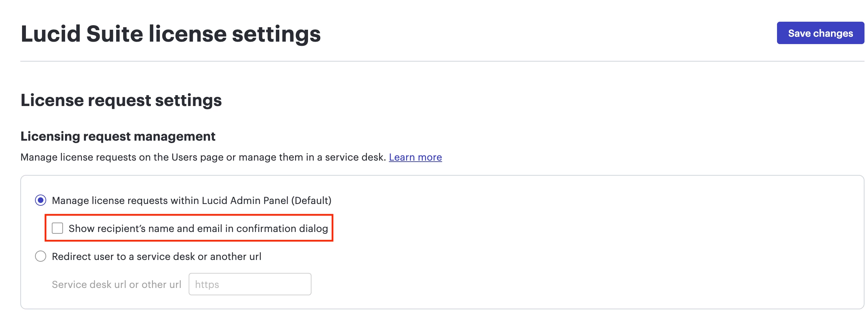Click the 'Service desk url or other url' label
The height and width of the screenshot is (324, 868).
point(116,284)
